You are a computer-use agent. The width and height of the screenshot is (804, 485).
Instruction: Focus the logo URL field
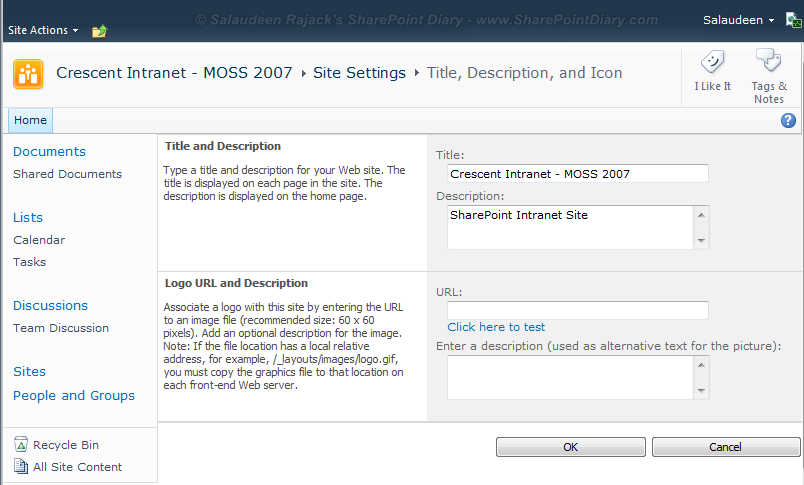click(x=578, y=310)
